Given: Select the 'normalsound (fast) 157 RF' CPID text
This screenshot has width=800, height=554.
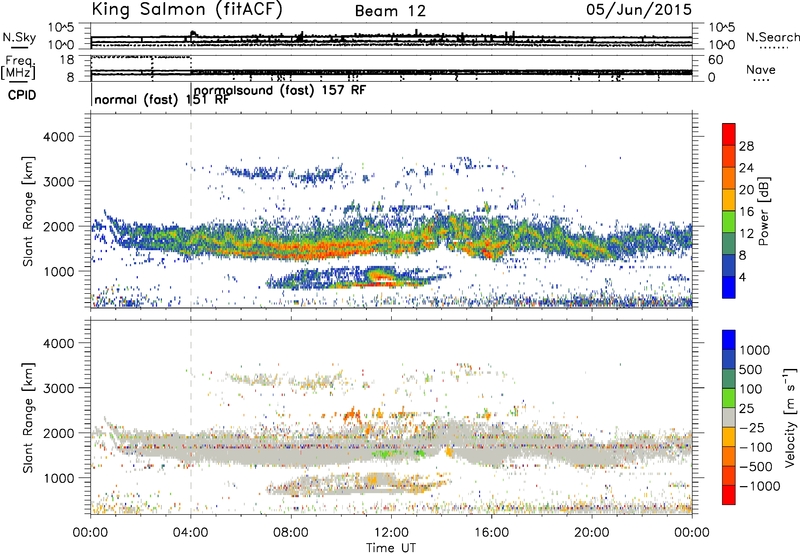Looking at the screenshot, I should click(280, 91).
